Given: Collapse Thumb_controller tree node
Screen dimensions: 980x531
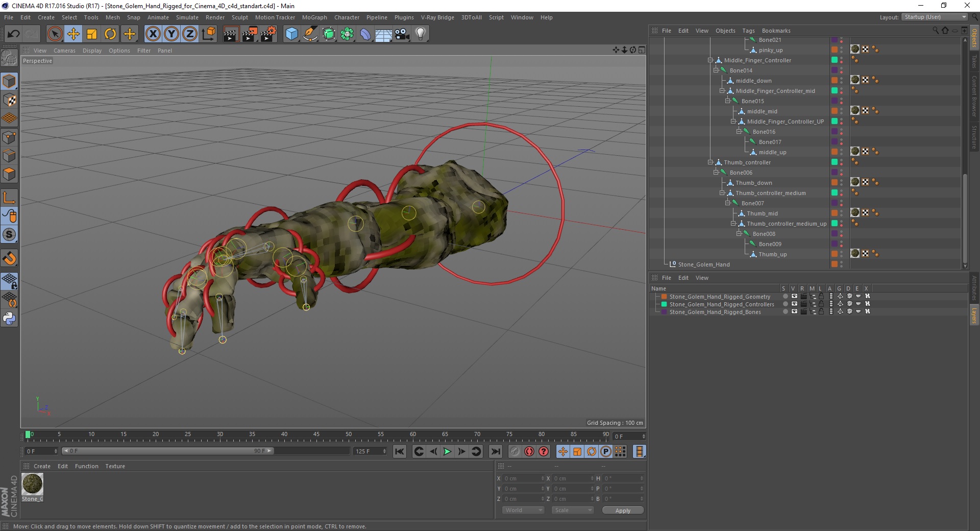Looking at the screenshot, I should coord(710,162).
